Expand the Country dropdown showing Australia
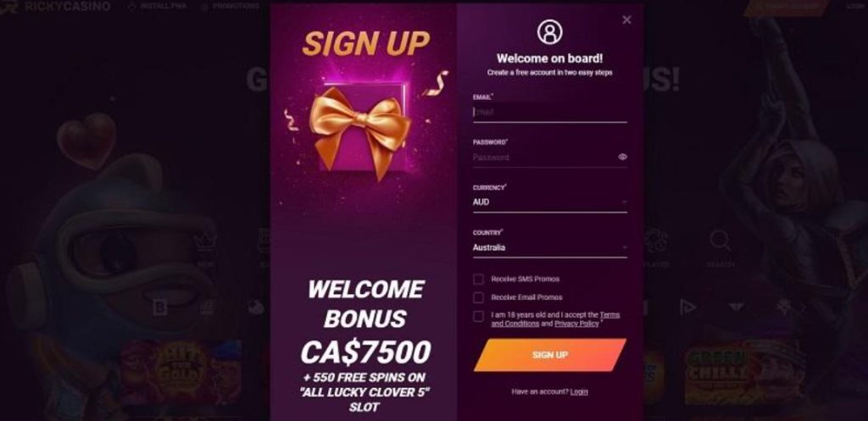Viewport: 868px width, 421px height. point(549,248)
